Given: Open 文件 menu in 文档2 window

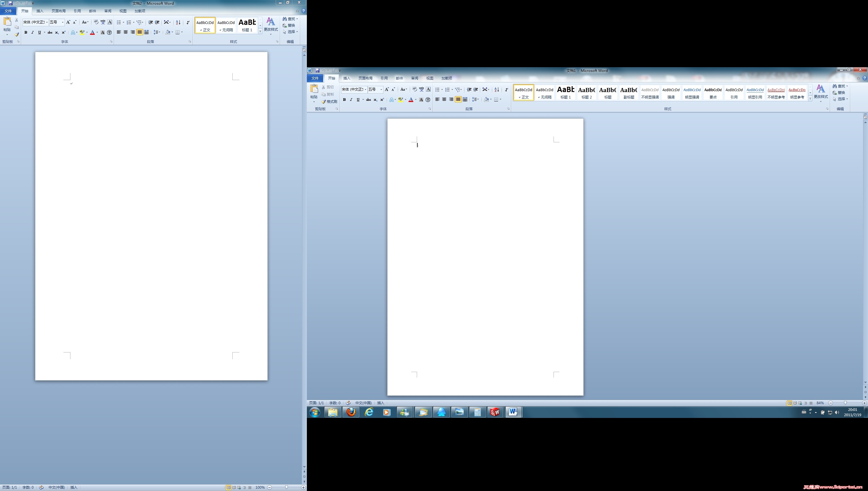Looking at the screenshot, I should click(8, 11).
